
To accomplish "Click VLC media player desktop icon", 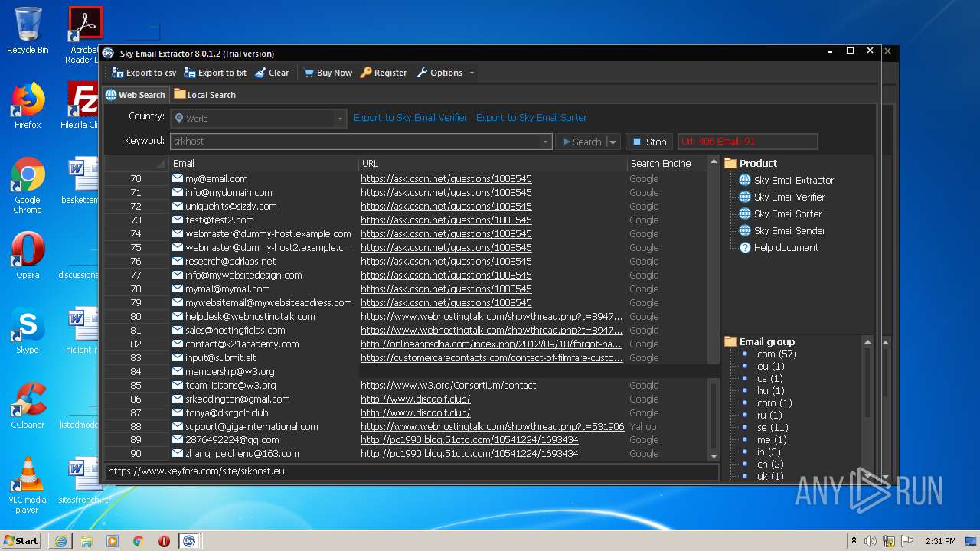I will (28, 485).
